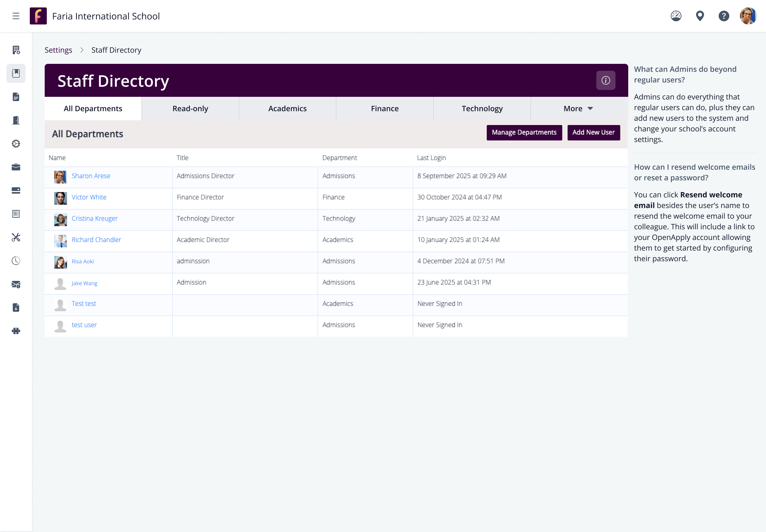This screenshot has height=532, width=766.
Task: Click the dashboard gauge icon in header
Action: pos(676,16)
